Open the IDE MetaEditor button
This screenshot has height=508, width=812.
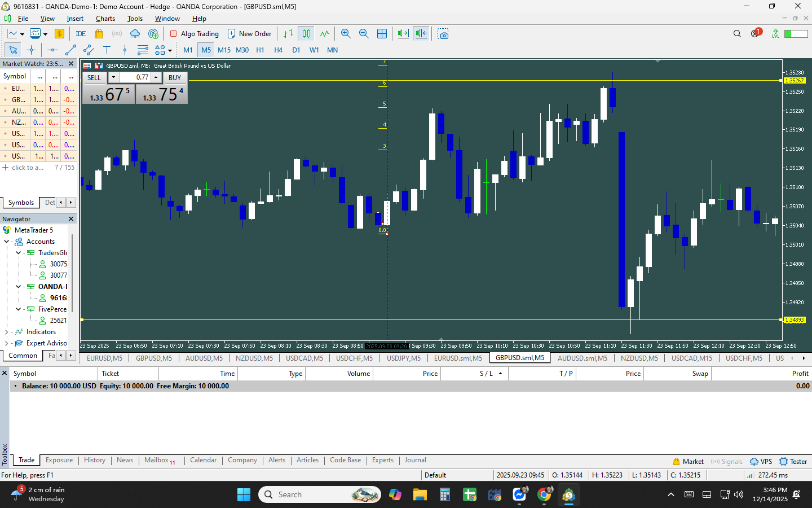(81, 34)
